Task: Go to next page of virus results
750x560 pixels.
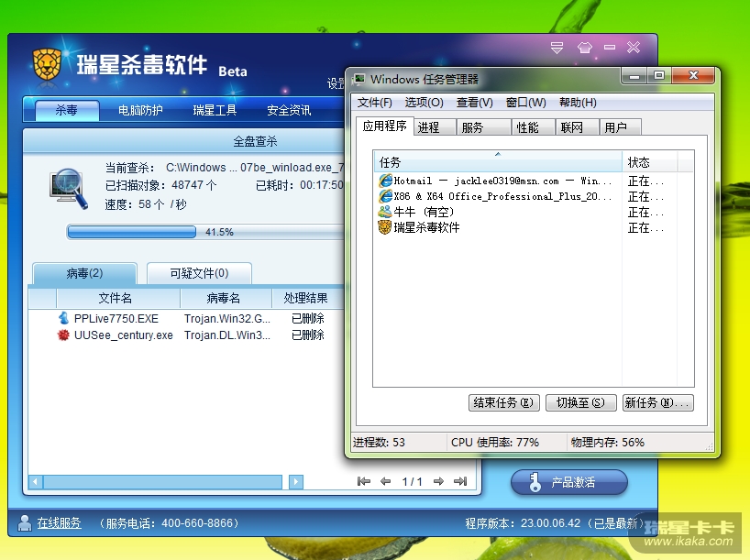Action: click(x=438, y=481)
